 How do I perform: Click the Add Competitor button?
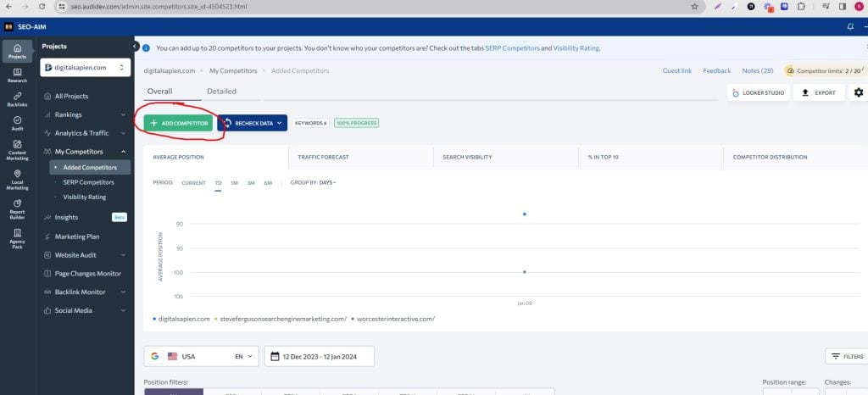[178, 123]
